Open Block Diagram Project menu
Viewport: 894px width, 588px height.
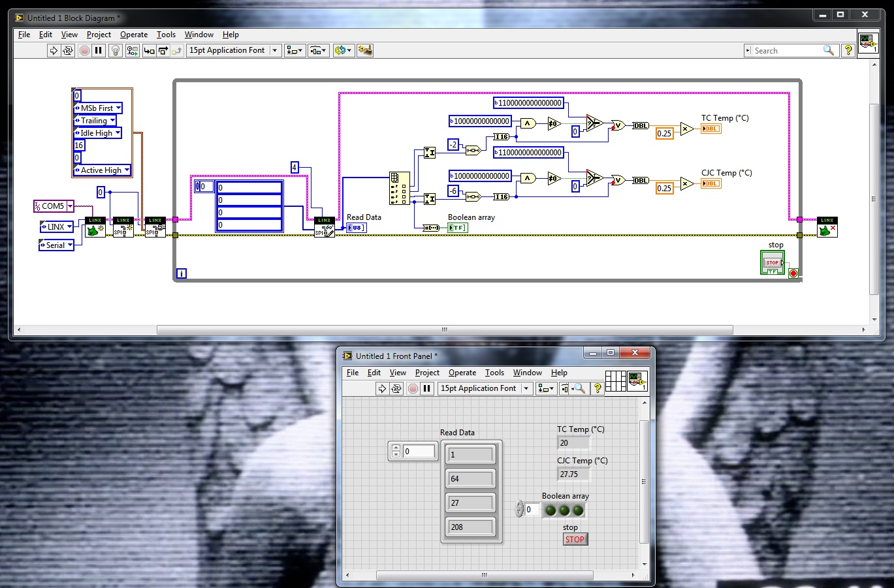point(99,35)
